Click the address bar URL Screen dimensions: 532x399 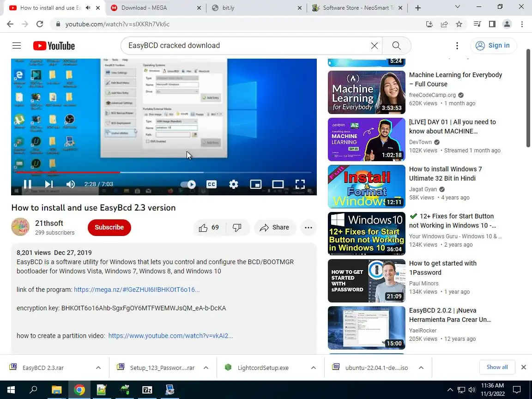tap(117, 24)
